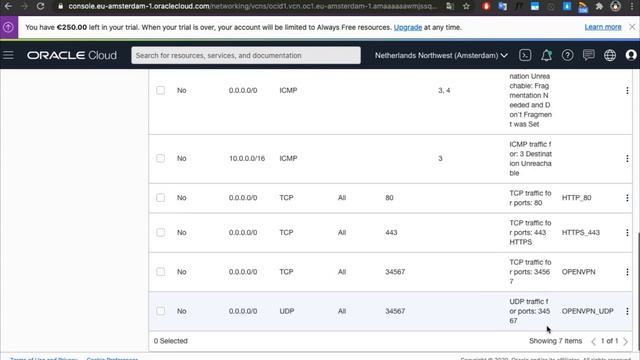Click the Oracle Cloud logo

[72, 55]
